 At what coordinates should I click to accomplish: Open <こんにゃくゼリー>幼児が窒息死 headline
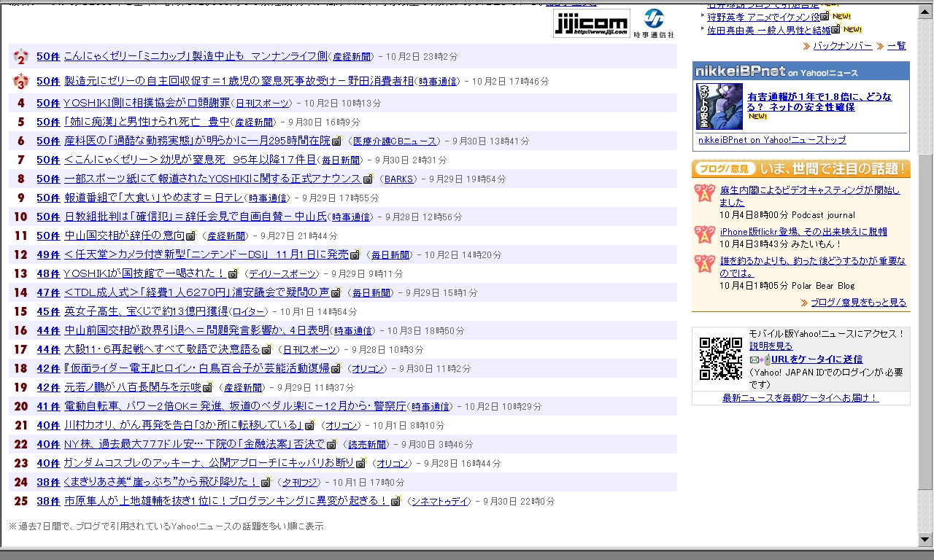[190, 160]
